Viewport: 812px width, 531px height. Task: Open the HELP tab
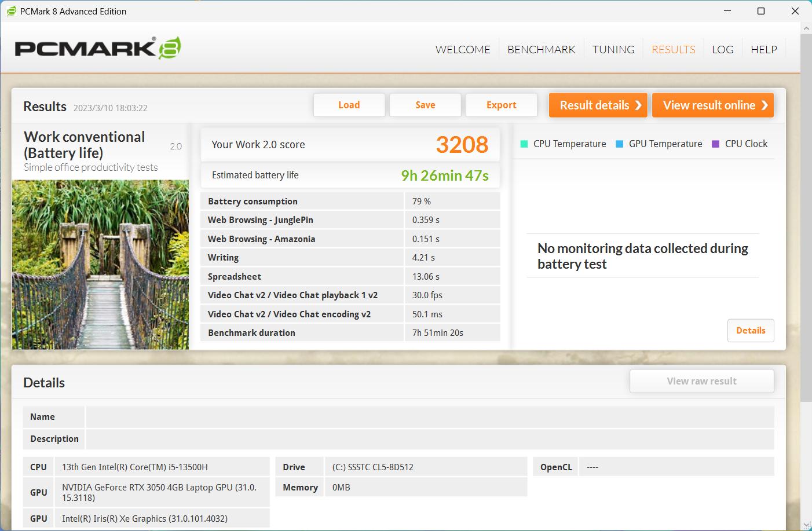click(x=763, y=50)
